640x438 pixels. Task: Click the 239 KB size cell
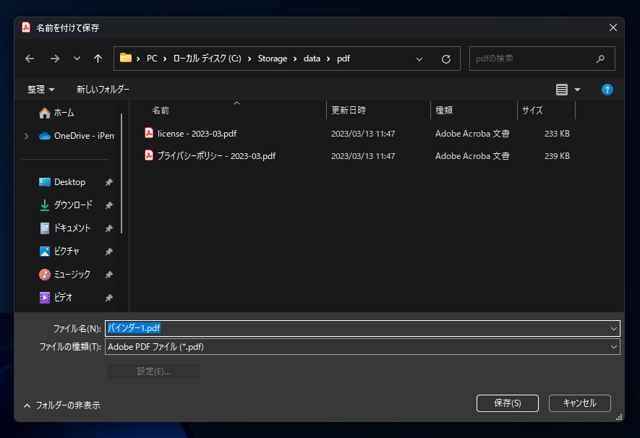click(x=557, y=156)
